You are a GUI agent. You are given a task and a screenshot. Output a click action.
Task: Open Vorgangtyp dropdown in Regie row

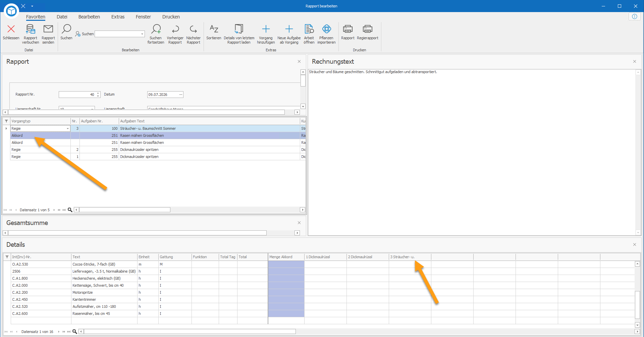(68, 128)
